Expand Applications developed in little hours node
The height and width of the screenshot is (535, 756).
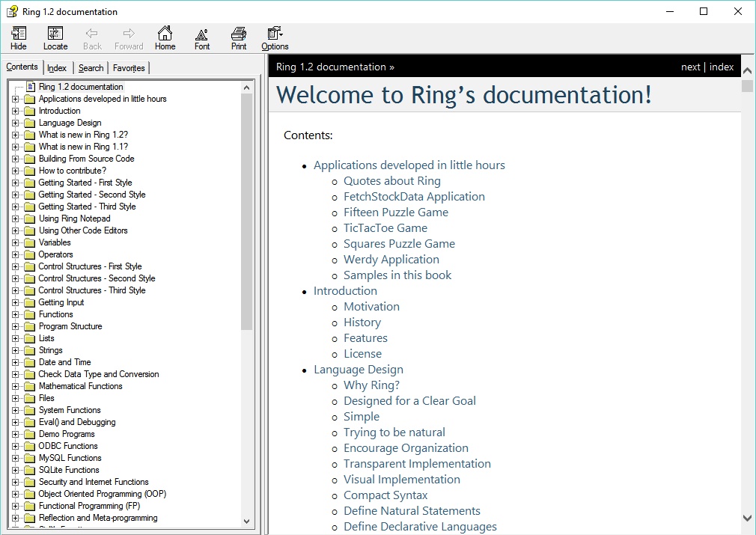point(16,99)
